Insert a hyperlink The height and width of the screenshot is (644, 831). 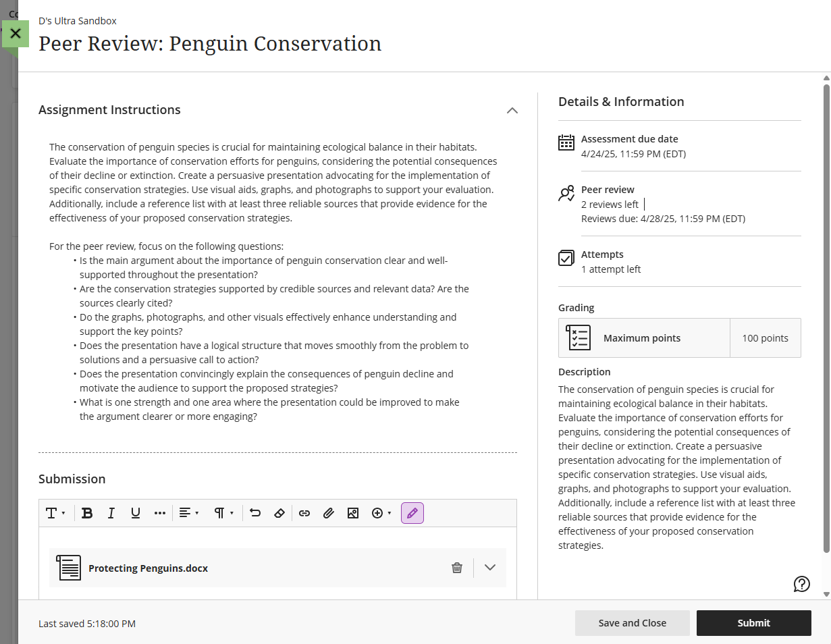point(304,513)
